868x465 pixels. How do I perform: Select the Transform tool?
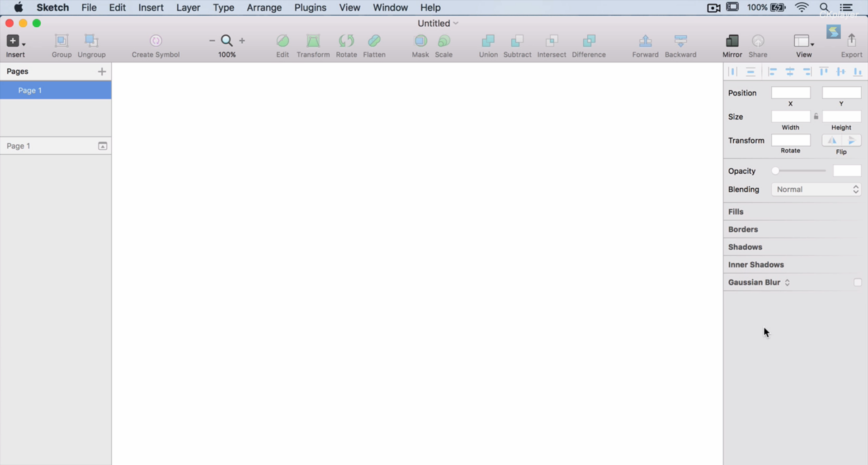(313, 41)
